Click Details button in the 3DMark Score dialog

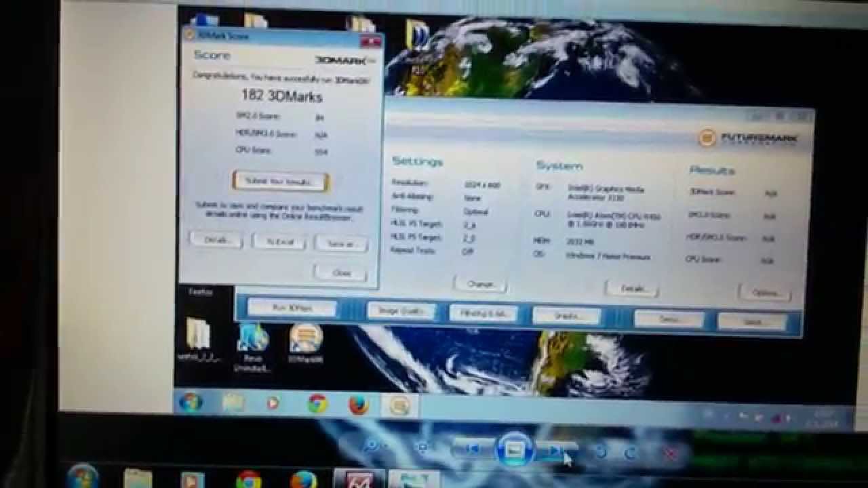(x=216, y=240)
